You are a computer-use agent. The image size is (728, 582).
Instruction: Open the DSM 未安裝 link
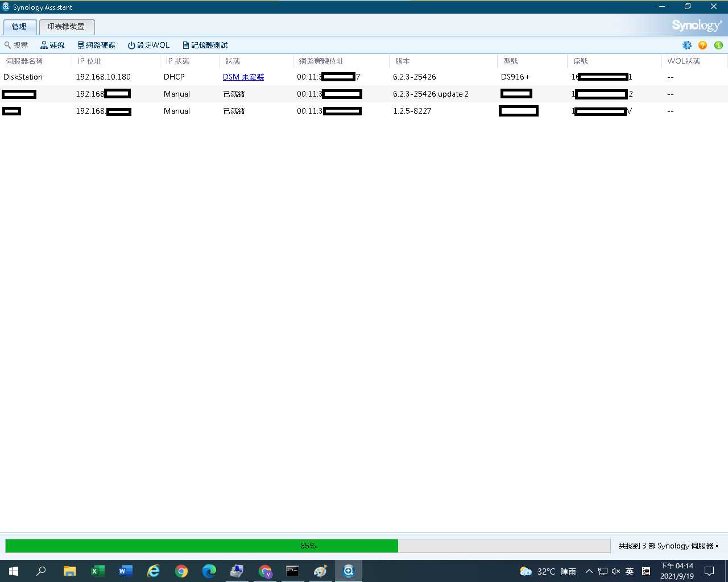pos(243,77)
